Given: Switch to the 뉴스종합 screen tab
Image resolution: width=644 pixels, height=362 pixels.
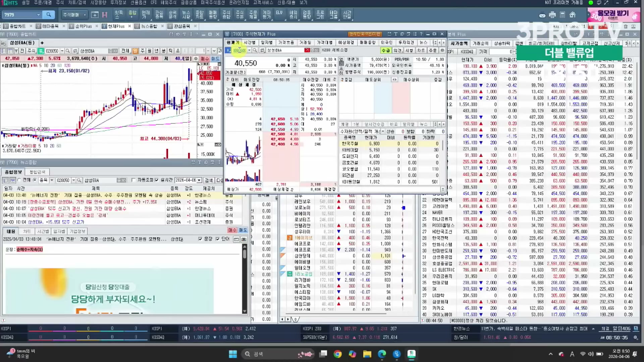Looking at the screenshot, I should pyautogui.click(x=149, y=26).
